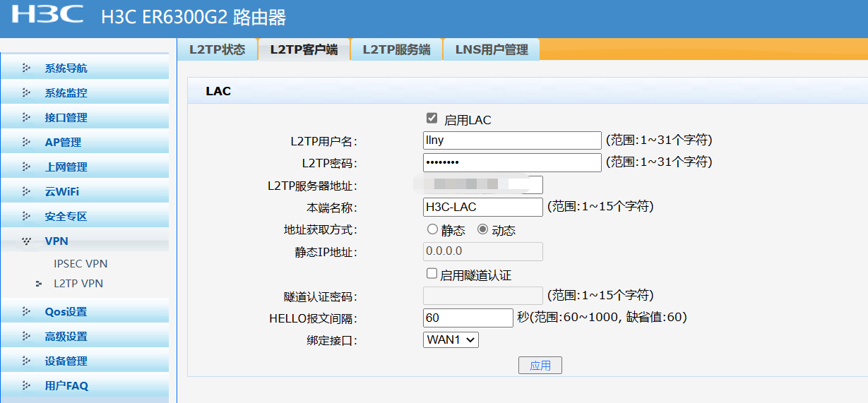
Task: Expand the 接口管理 menu section
Action: pyautogui.click(x=85, y=118)
